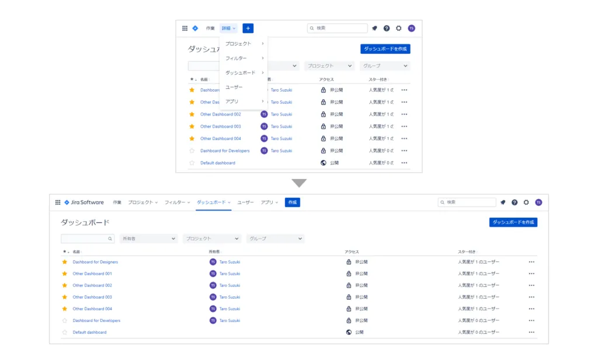Open Other Dashboard 003 link in lower list

coord(92,297)
